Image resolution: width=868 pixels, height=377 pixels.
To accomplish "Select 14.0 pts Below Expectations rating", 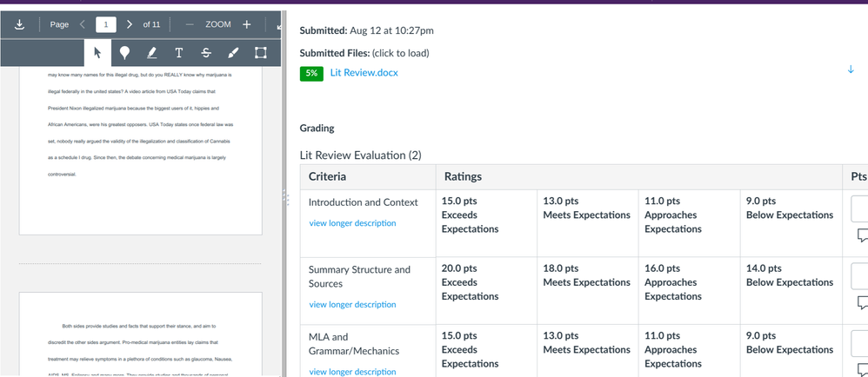I will tap(791, 291).
